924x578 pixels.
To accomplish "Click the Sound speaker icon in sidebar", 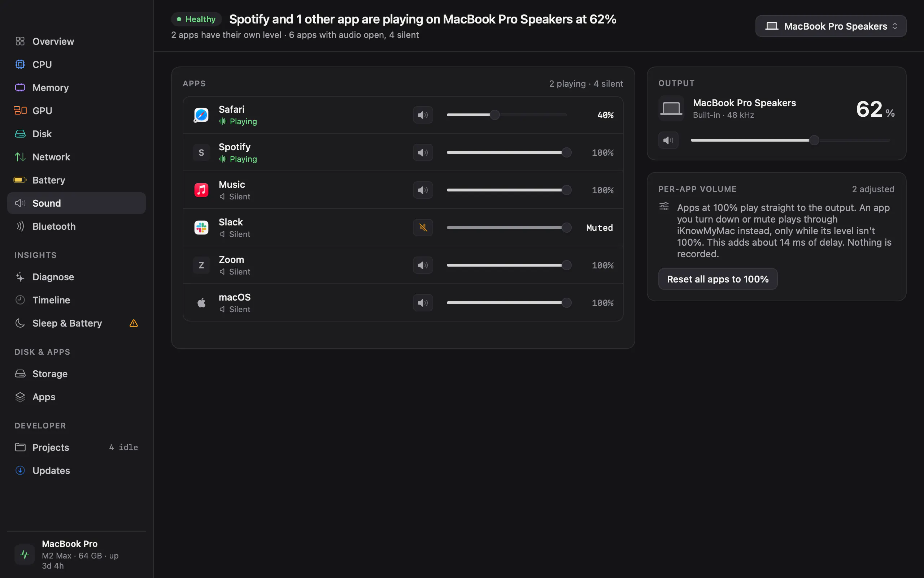I will (x=20, y=203).
